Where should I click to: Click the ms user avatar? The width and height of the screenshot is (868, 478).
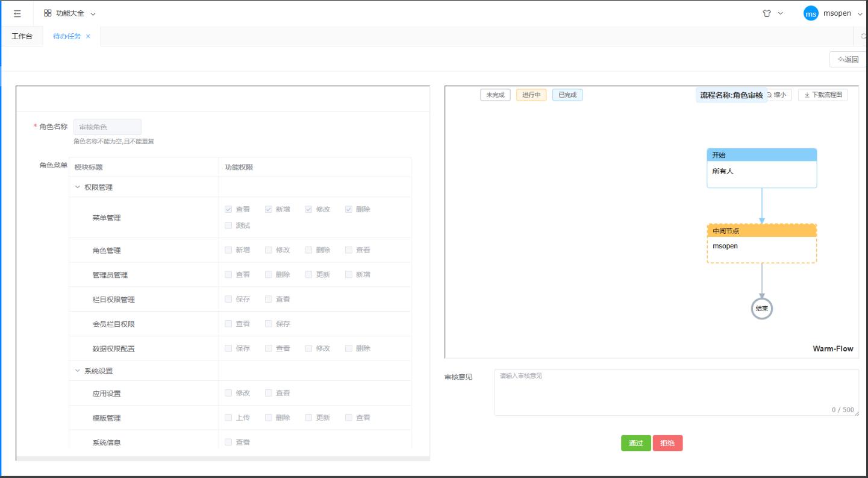click(811, 13)
